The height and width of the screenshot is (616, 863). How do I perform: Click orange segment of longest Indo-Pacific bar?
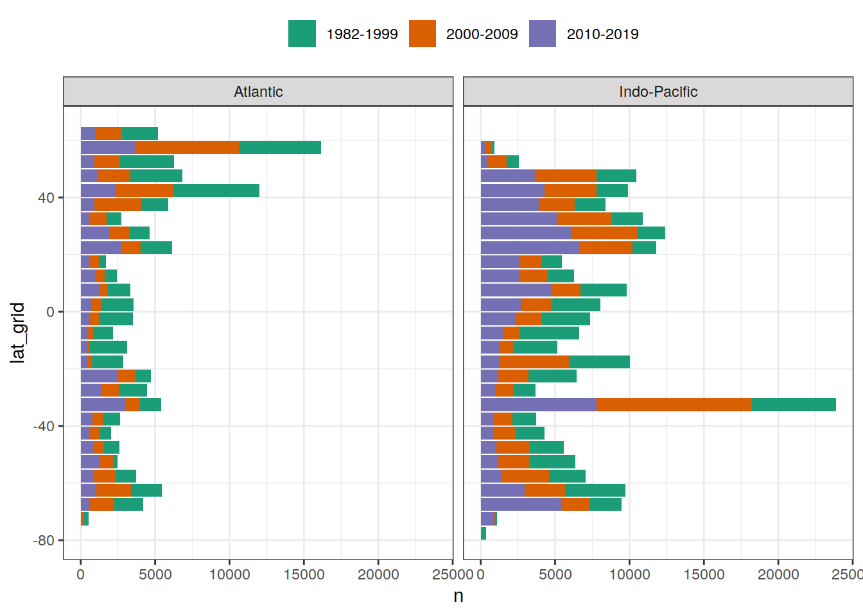click(x=674, y=404)
